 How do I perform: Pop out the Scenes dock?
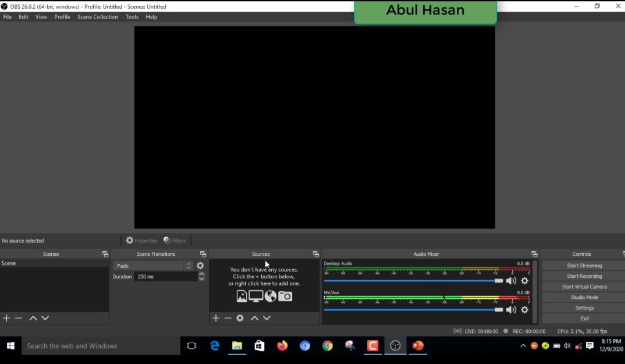(105, 254)
